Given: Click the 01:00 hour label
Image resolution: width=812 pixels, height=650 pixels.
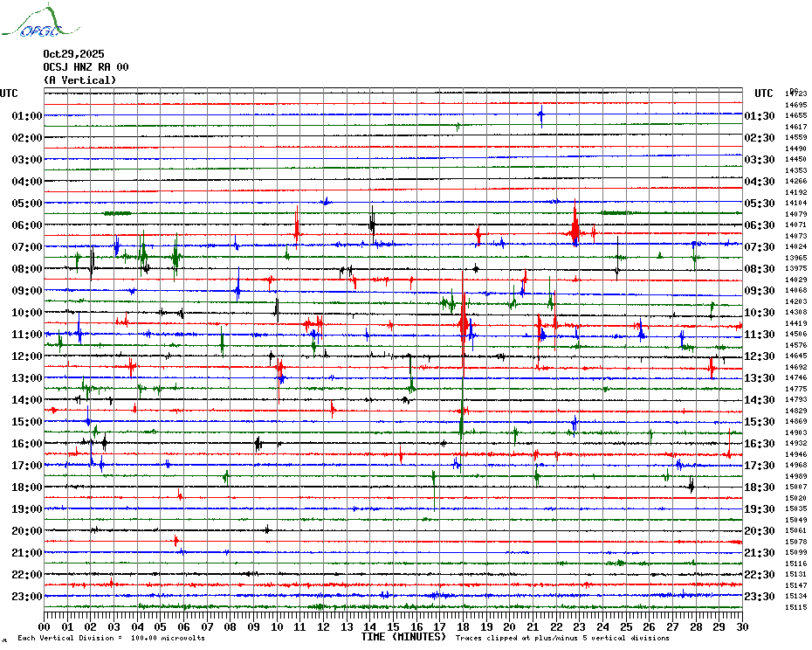Looking at the screenshot, I should (x=27, y=115).
